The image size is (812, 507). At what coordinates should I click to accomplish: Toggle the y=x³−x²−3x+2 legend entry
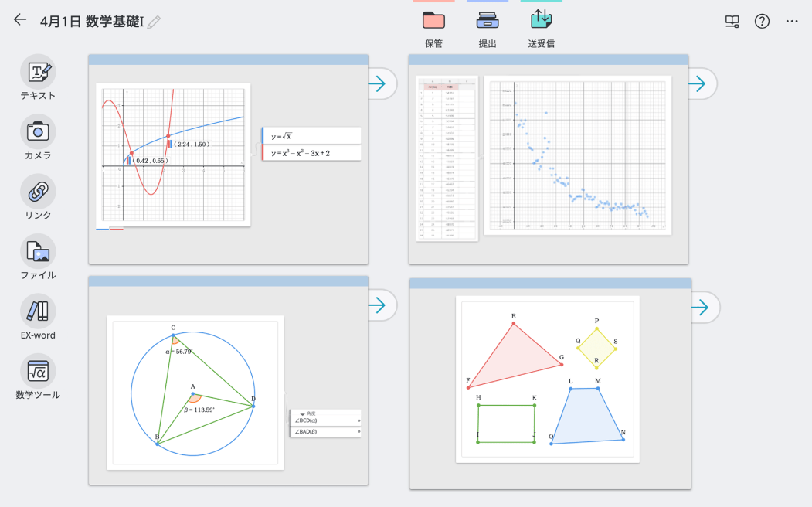coord(312,151)
